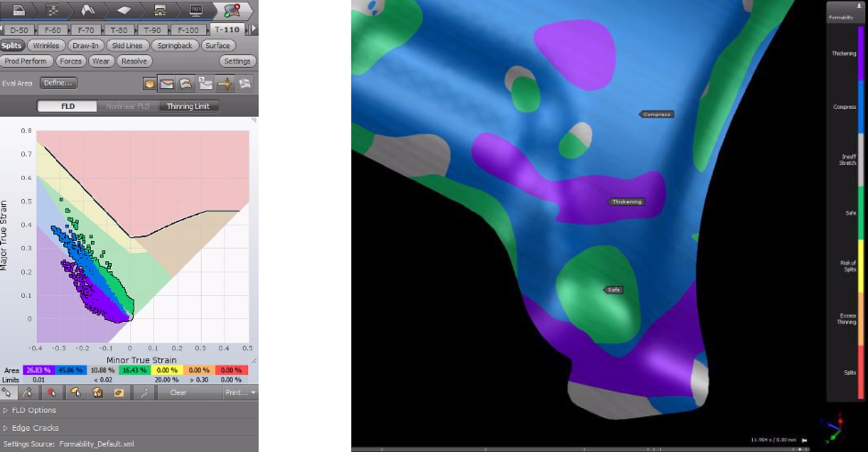Click the Compress label in 3D view
Viewport: 868px width, 452px height.
coord(656,114)
